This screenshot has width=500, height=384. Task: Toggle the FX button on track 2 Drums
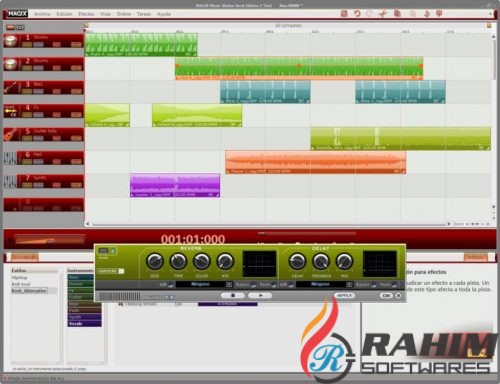click(76, 68)
